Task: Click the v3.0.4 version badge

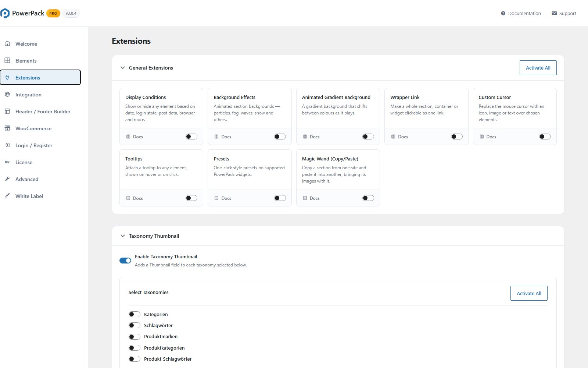Action: tap(71, 13)
